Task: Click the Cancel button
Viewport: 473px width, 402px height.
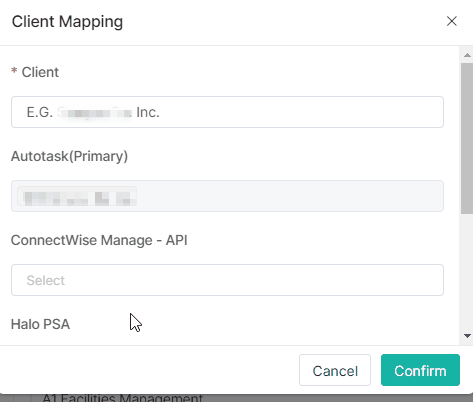Action: click(335, 370)
